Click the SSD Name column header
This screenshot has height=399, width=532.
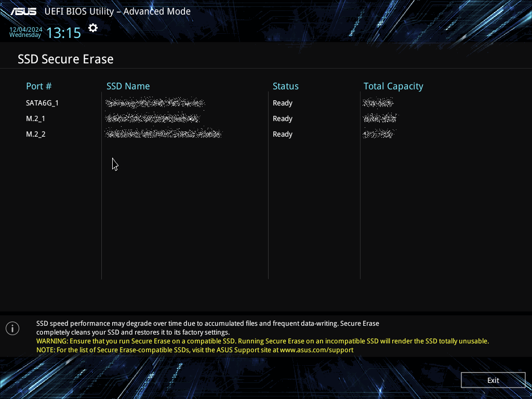[128, 86]
